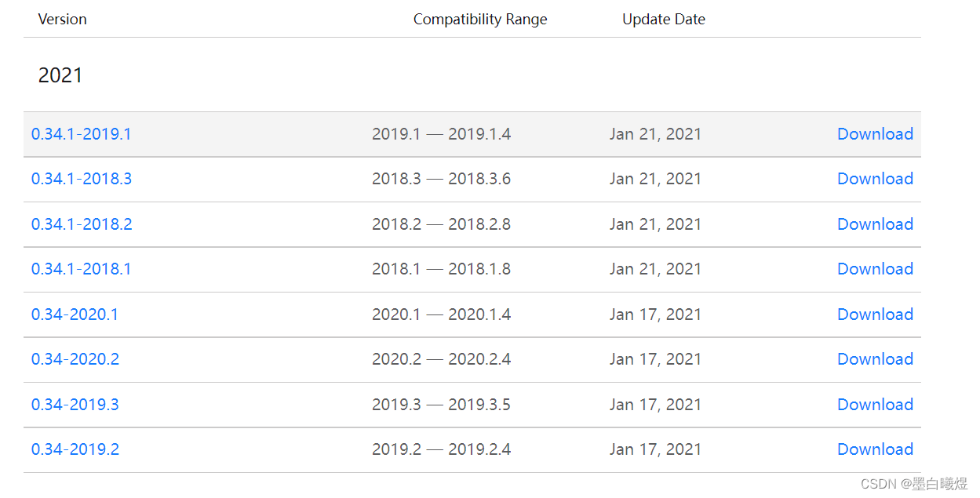This screenshot has height=498, width=980.
Task: Open version 0.34-2019.3 link
Action: [75, 405]
